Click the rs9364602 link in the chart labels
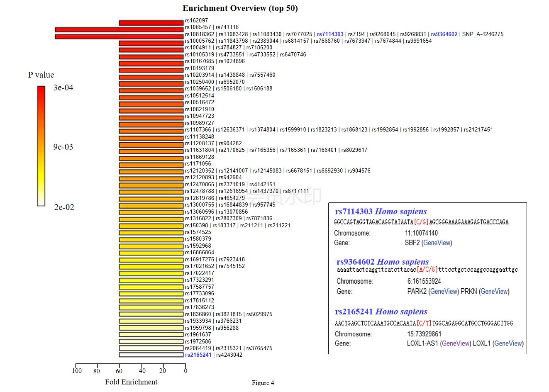This screenshot has height=392, width=549. (444, 34)
